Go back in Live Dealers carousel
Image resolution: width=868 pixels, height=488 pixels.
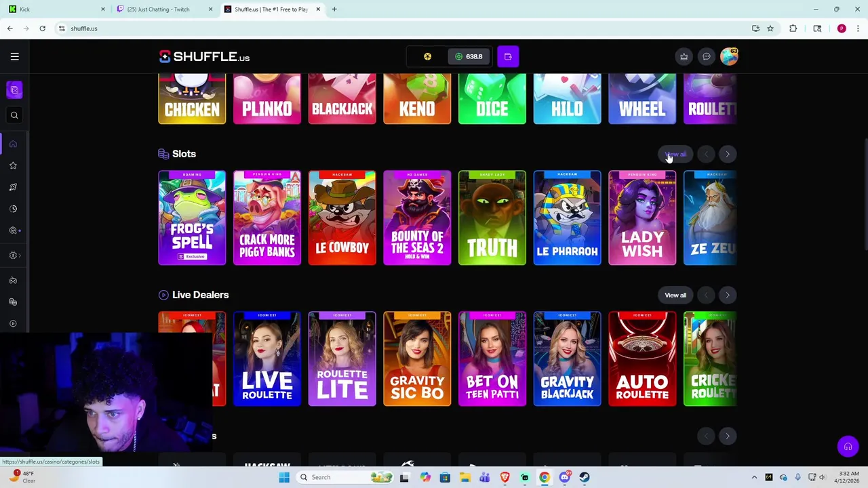coord(706,295)
